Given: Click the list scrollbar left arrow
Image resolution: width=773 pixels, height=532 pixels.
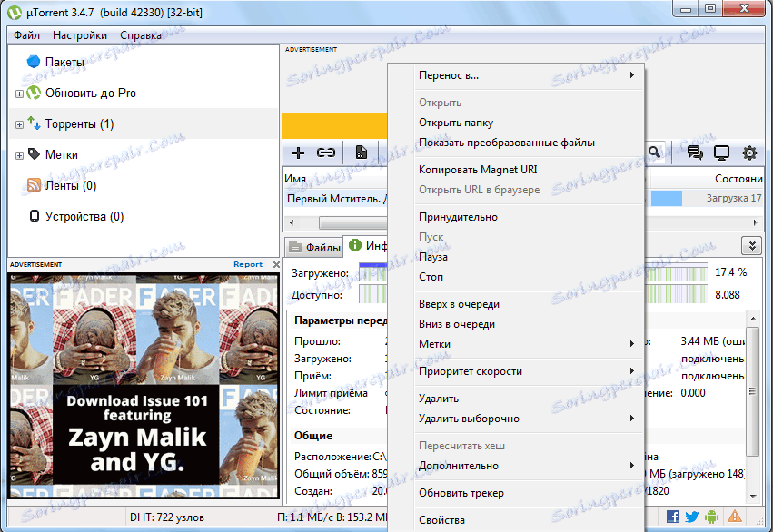Looking at the screenshot, I should 292,222.
